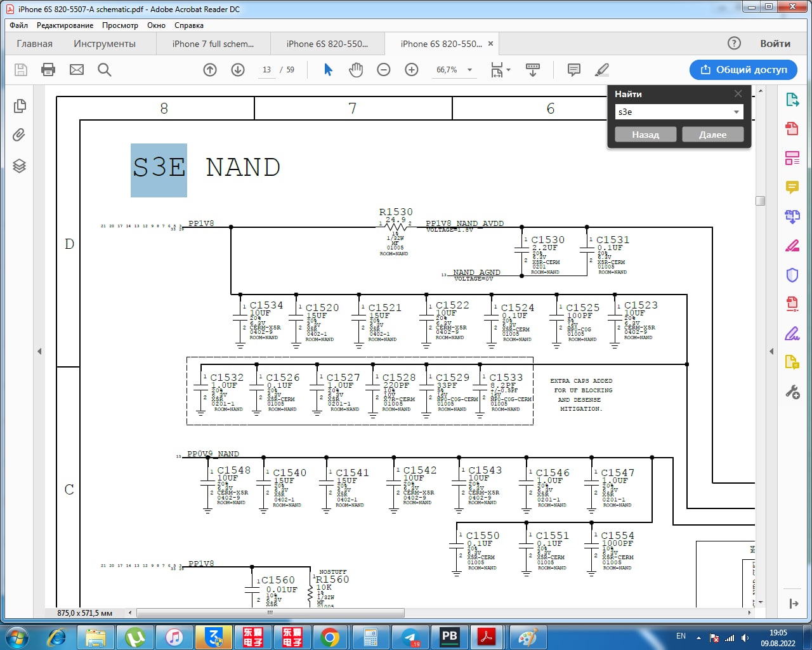Open Fill & Sign tool in right pane
The height and width of the screenshot is (650, 812).
coord(792,333)
